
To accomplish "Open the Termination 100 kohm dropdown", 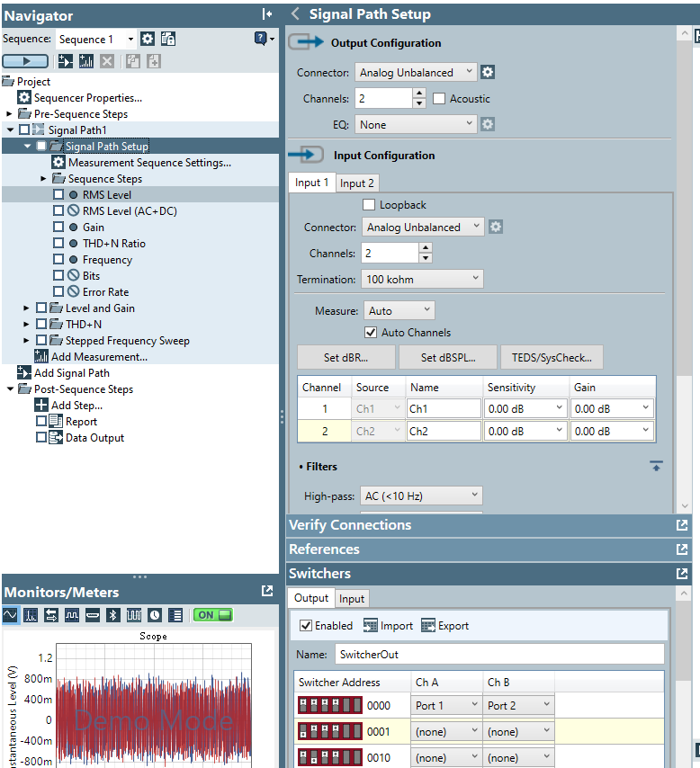I will pyautogui.click(x=422, y=279).
